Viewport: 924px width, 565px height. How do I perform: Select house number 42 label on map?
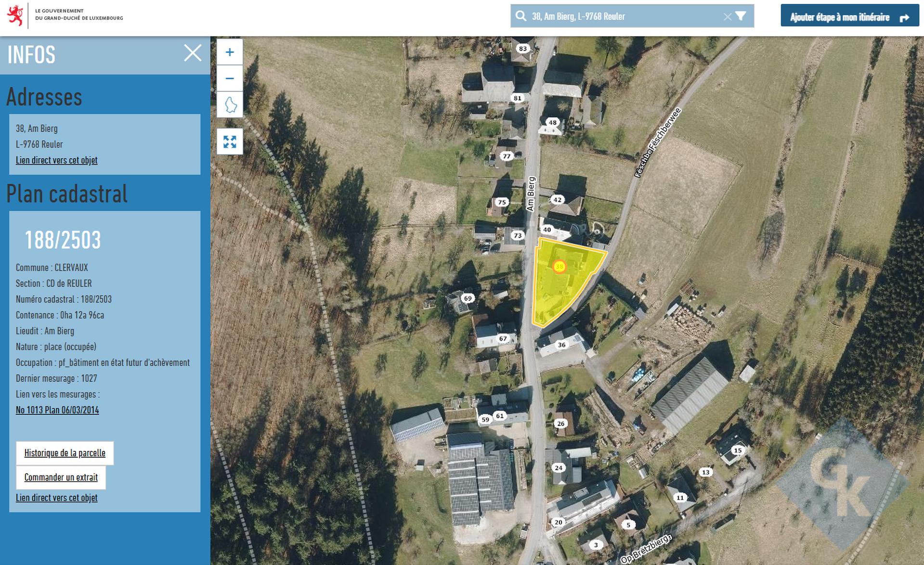557,200
